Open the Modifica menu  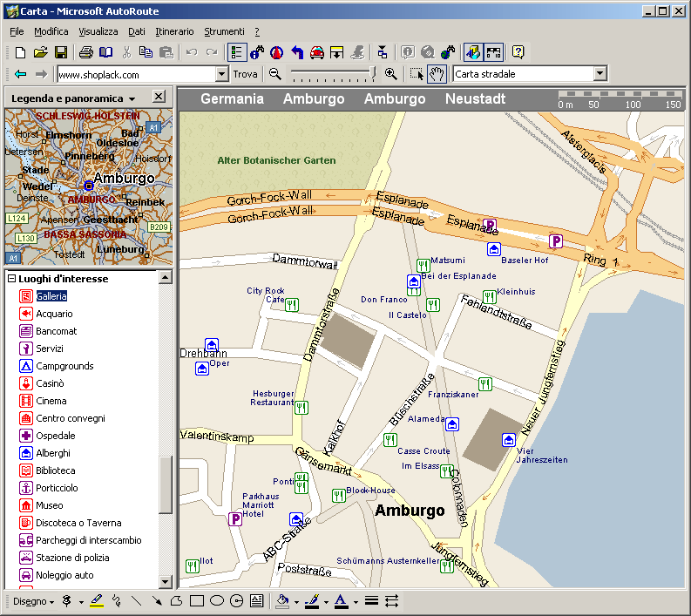click(51, 31)
